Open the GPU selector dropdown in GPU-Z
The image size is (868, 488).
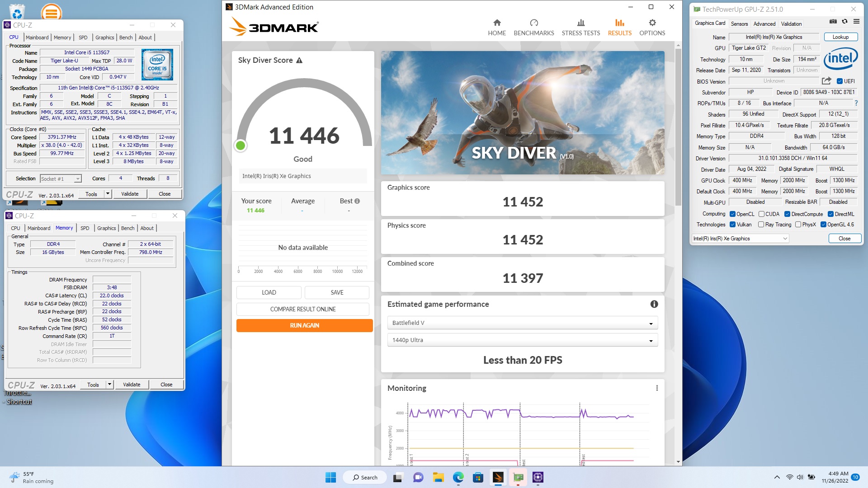point(740,239)
